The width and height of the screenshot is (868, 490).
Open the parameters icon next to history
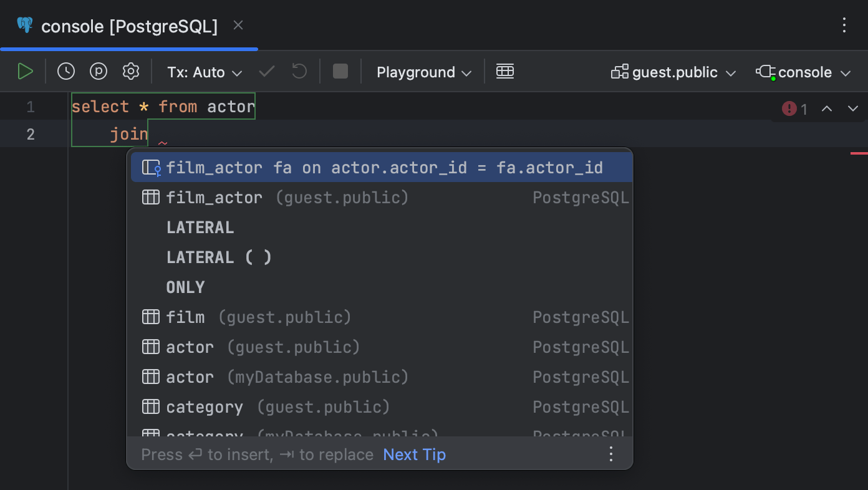(99, 71)
